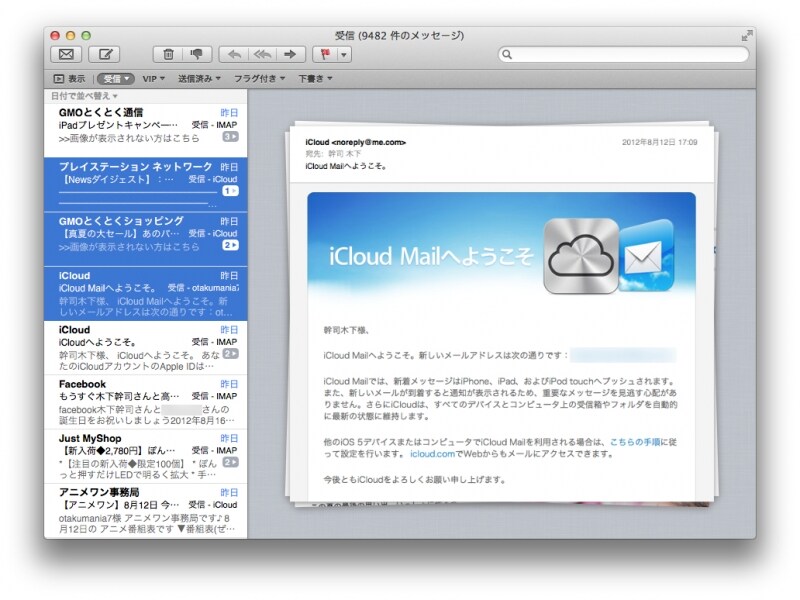Screen dimensions: 800x600
Task: Delete the selected messages with the trash icon
Action: point(168,55)
